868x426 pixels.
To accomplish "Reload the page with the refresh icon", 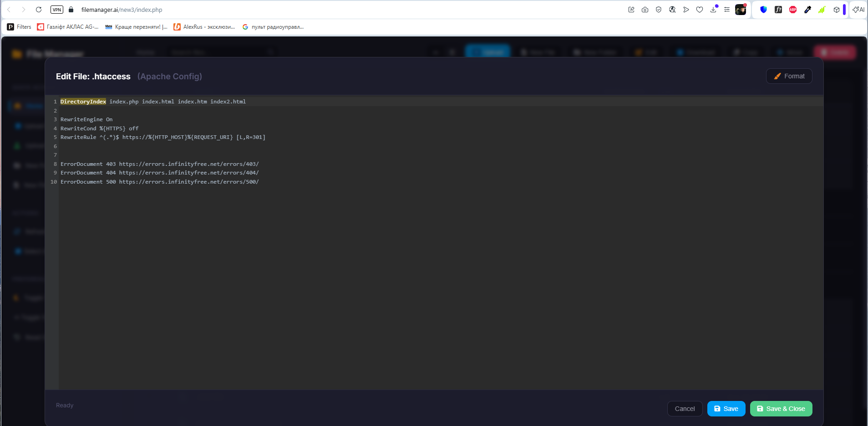I will [x=39, y=10].
